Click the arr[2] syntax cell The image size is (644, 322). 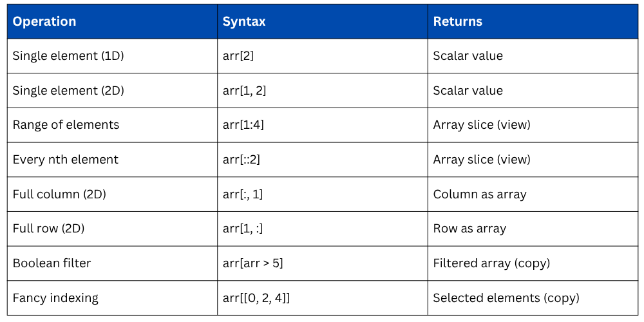238,56
